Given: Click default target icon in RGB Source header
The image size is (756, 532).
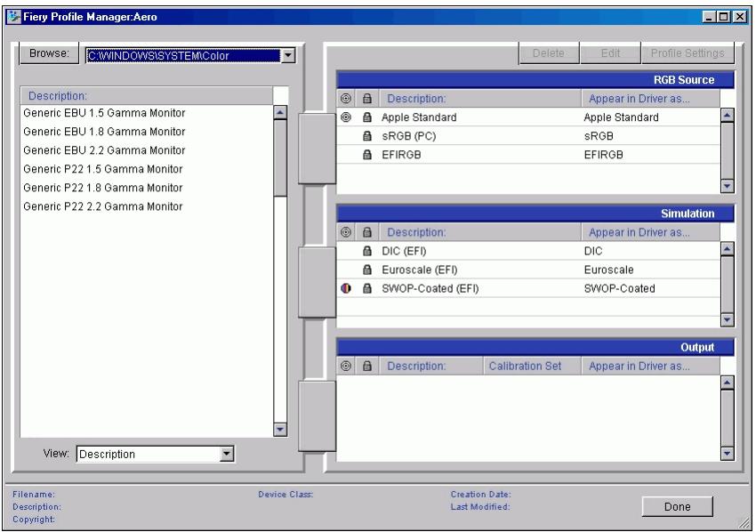Looking at the screenshot, I should pyautogui.click(x=346, y=99).
